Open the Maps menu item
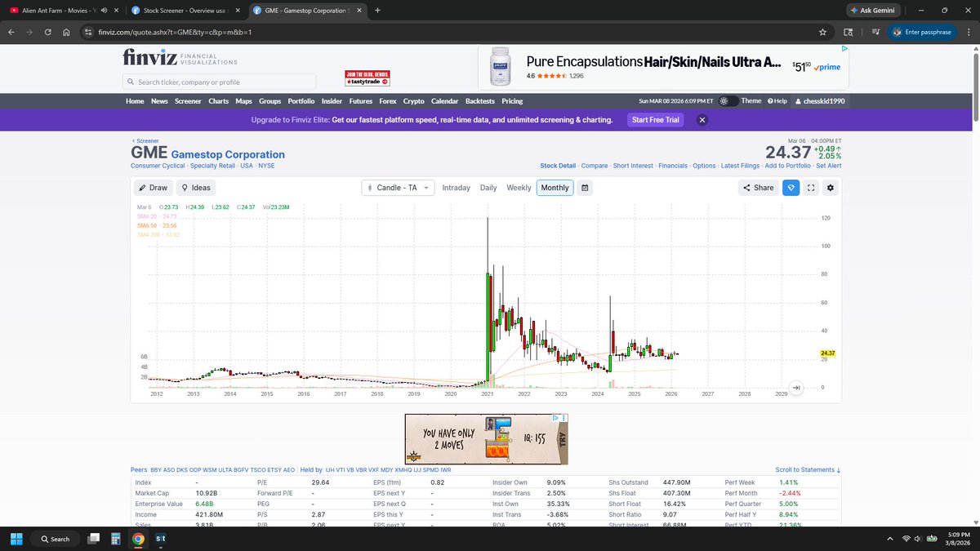The height and width of the screenshot is (551, 980). tap(243, 101)
